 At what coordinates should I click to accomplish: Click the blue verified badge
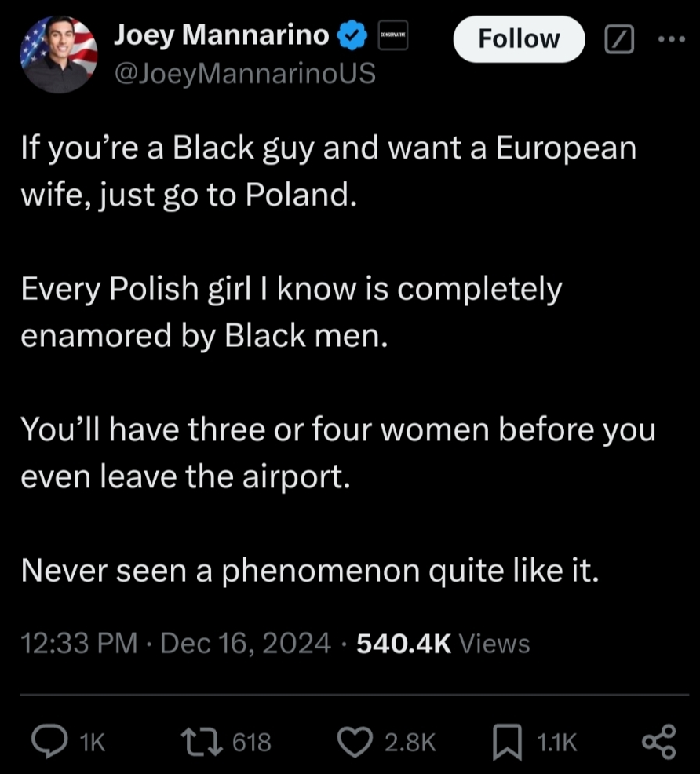click(x=352, y=35)
